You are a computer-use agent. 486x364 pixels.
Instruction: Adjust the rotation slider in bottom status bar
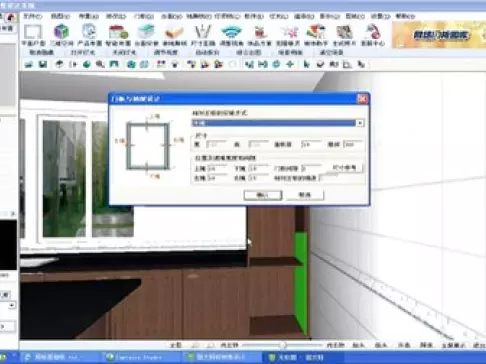283,345
